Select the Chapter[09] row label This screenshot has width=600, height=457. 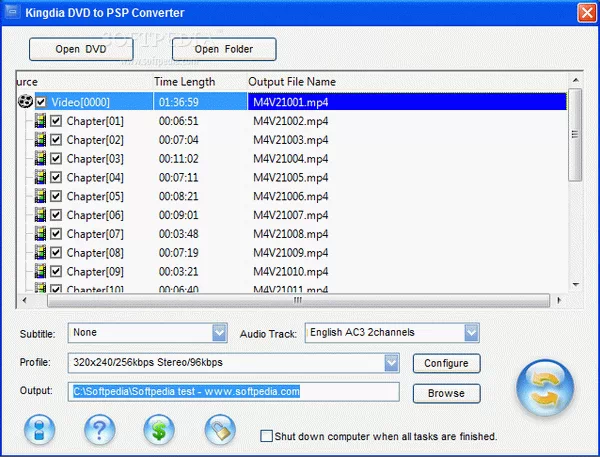(95, 271)
